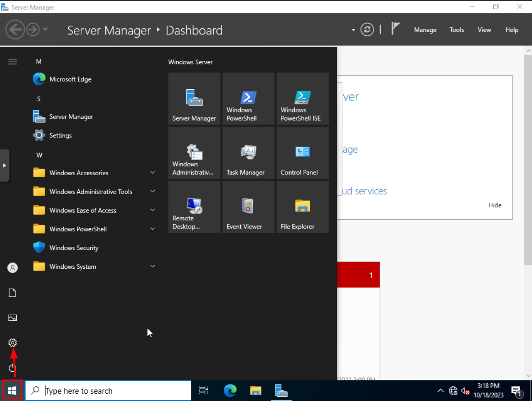Open the Tools menu
532x401 pixels.
click(456, 30)
